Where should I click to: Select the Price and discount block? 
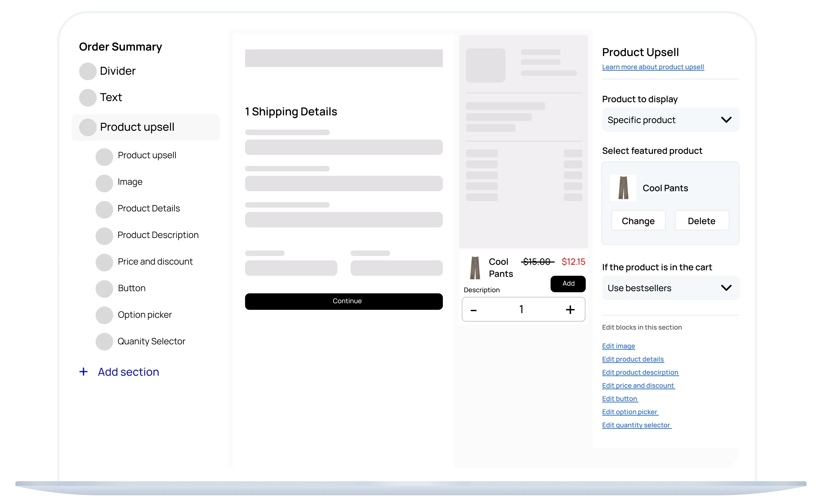pos(155,261)
